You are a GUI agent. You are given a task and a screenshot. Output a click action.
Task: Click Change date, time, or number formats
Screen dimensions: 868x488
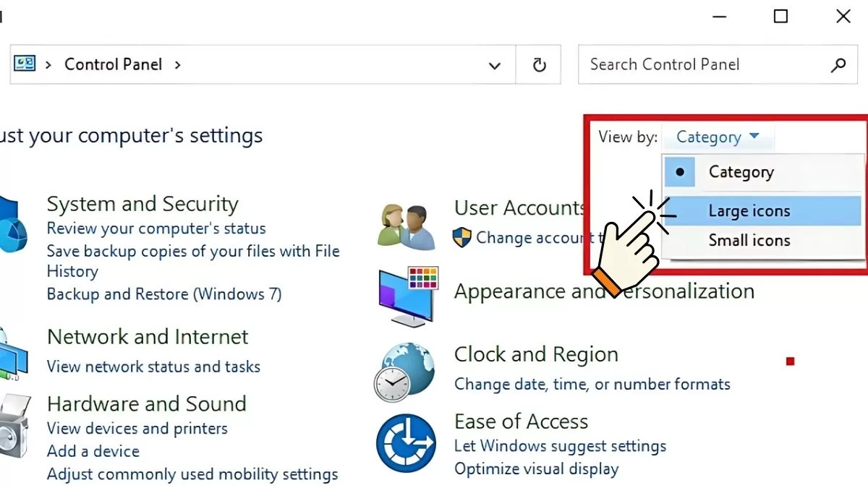[x=592, y=384]
